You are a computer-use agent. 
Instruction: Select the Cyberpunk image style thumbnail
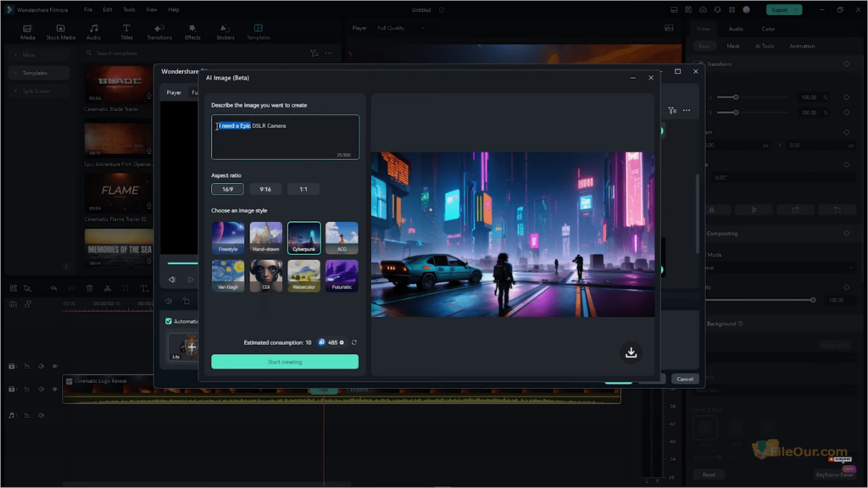(x=303, y=237)
